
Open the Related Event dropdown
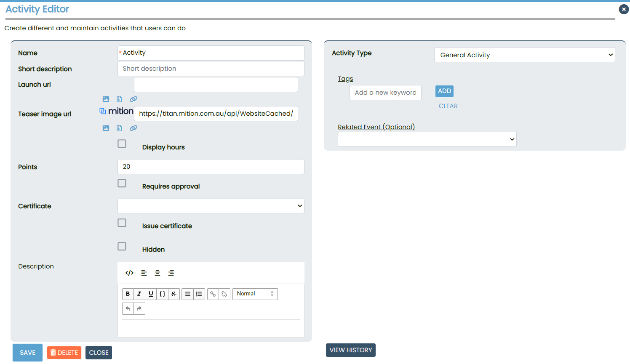[427, 140]
